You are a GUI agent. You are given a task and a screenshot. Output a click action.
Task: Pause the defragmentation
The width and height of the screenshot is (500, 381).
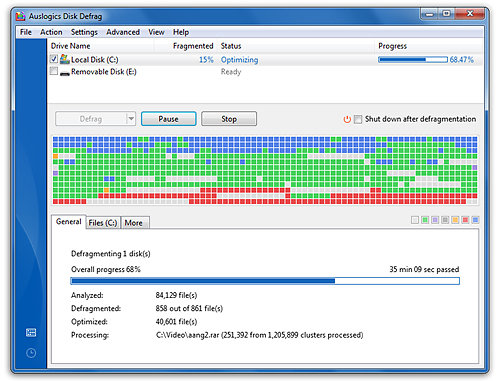click(168, 119)
